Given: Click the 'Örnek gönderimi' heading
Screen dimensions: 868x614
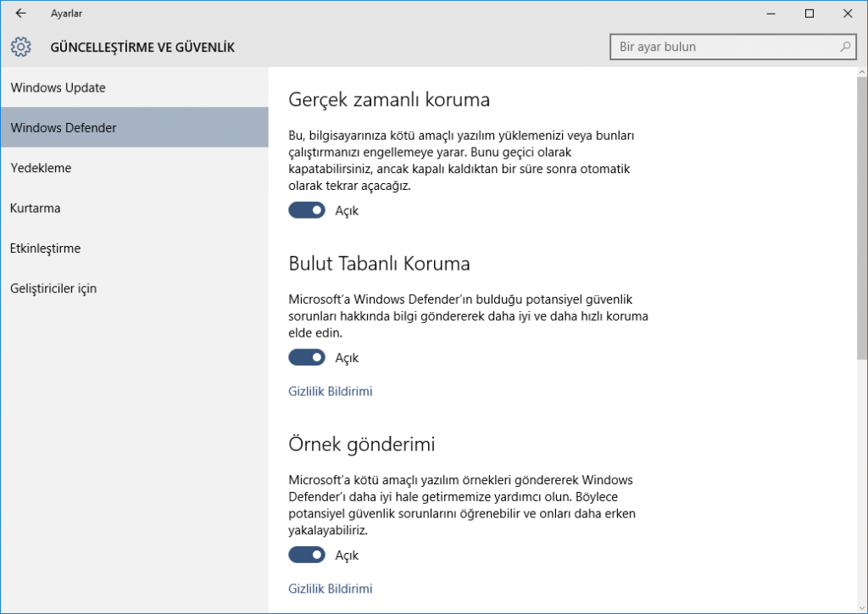Looking at the screenshot, I should [361, 444].
